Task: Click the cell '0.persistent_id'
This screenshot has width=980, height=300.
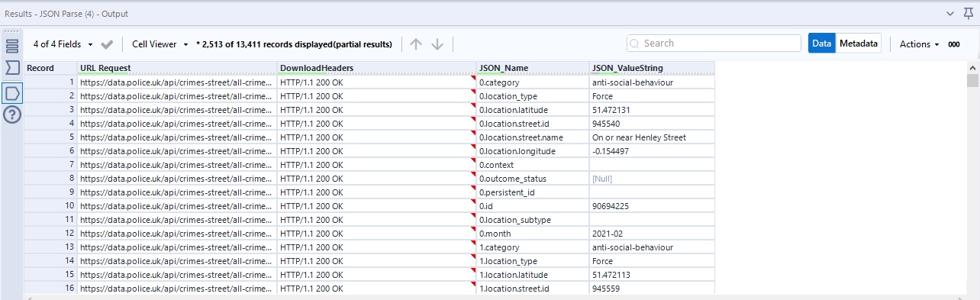Action: [x=533, y=192]
